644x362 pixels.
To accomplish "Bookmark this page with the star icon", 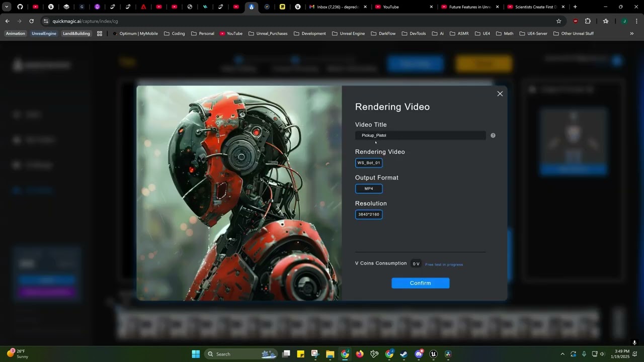I will (x=558, y=21).
